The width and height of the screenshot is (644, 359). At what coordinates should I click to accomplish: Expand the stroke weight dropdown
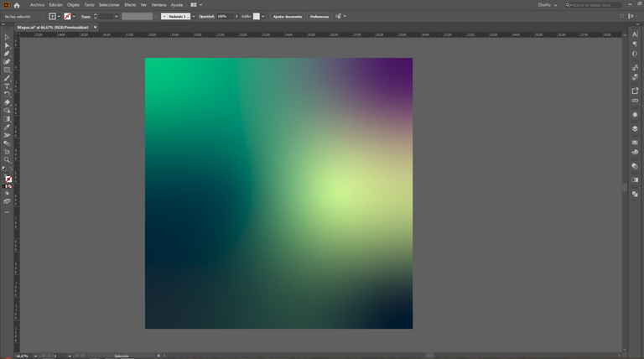tap(117, 17)
